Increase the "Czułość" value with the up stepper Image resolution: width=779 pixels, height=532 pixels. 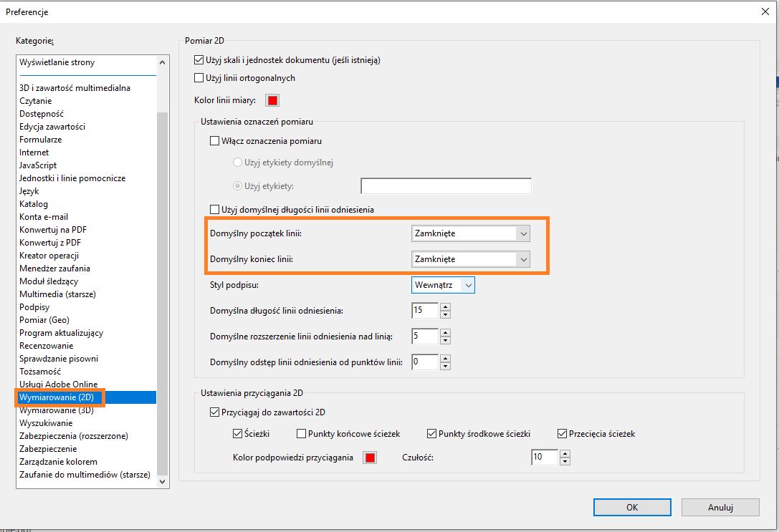pyautogui.click(x=564, y=453)
